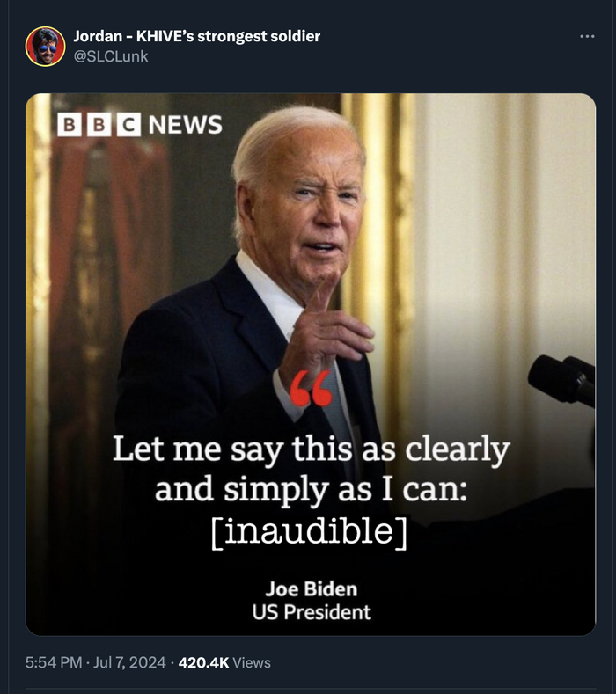Click the @SLCLunk handle
The image size is (616, 694).
(110, 56)
